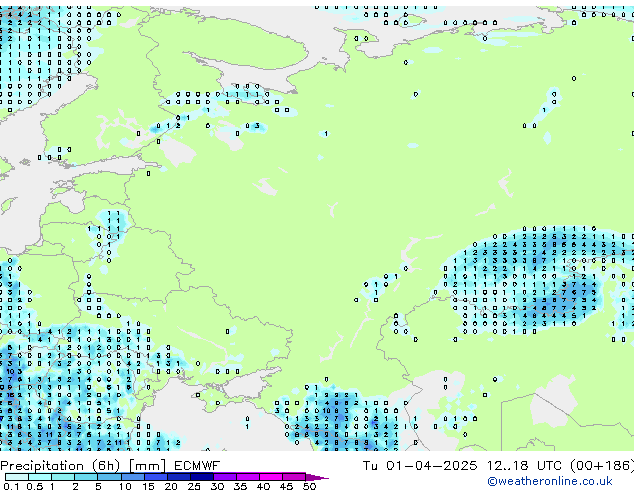634x490 pixels.
Task: Click the 45–50 mm legend color swatch
Action: coord(294,477)
